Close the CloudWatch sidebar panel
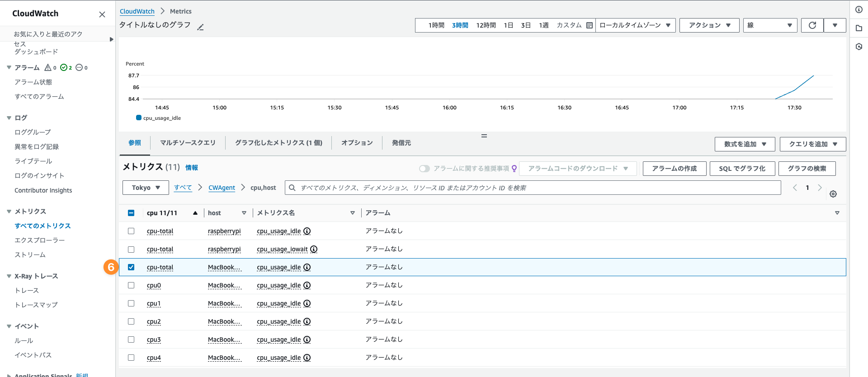The image size is (868, 377). click(x=102, y=14)
